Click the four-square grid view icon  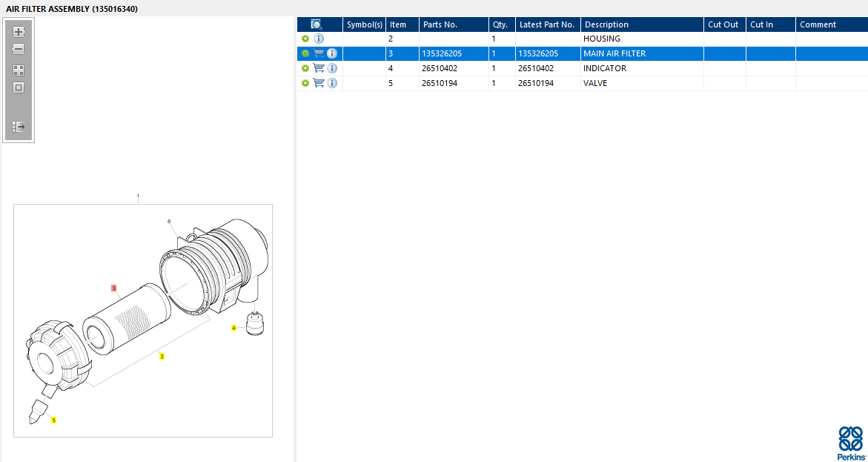point(19,70)
